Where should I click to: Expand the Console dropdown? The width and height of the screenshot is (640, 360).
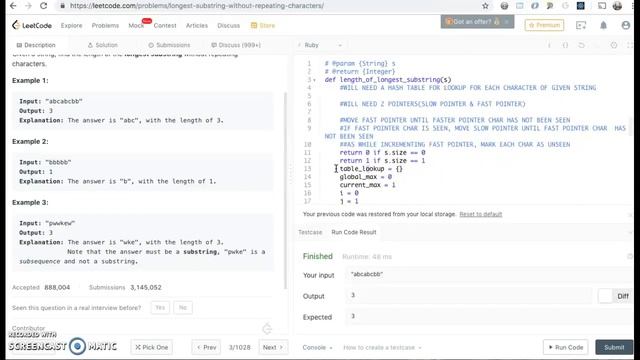pyautogui.click(x=317, y=347)
